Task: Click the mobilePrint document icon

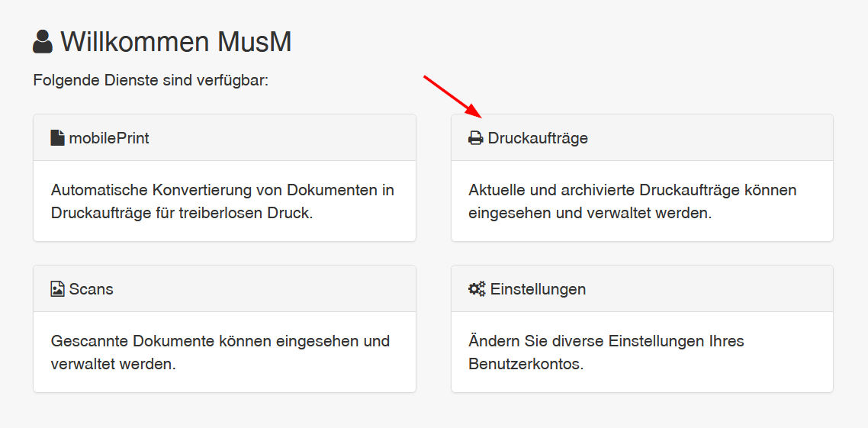Action: pos(58,138)
